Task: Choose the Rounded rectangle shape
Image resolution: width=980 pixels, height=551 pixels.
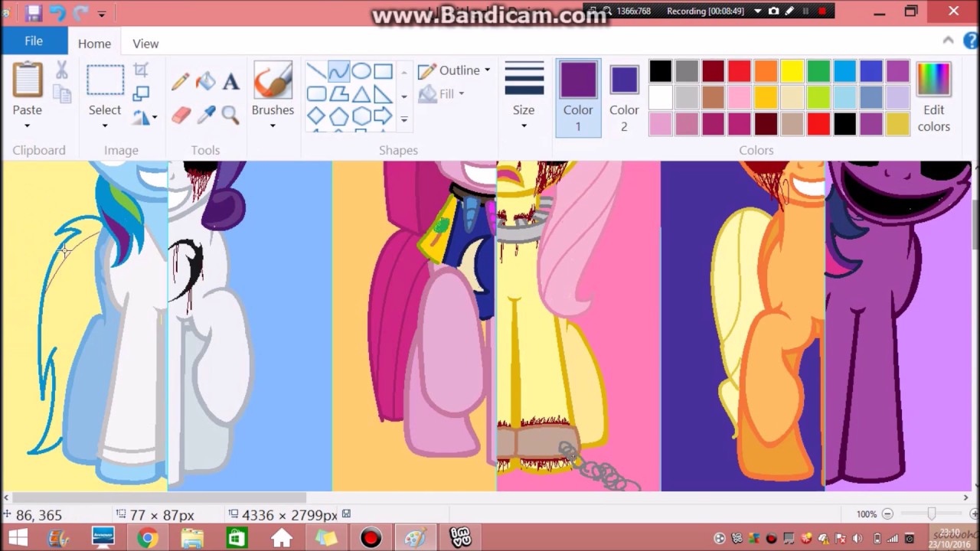Action: [x=316, y=94]
